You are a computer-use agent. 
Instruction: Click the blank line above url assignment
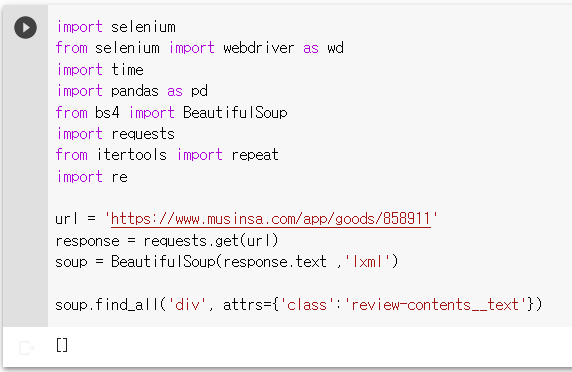[292, 198]
